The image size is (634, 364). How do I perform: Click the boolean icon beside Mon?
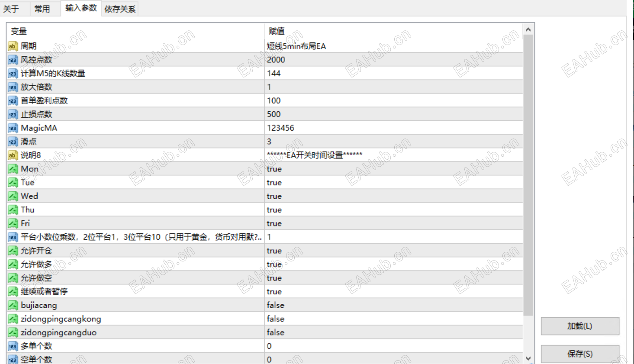(x=13, y=169)
